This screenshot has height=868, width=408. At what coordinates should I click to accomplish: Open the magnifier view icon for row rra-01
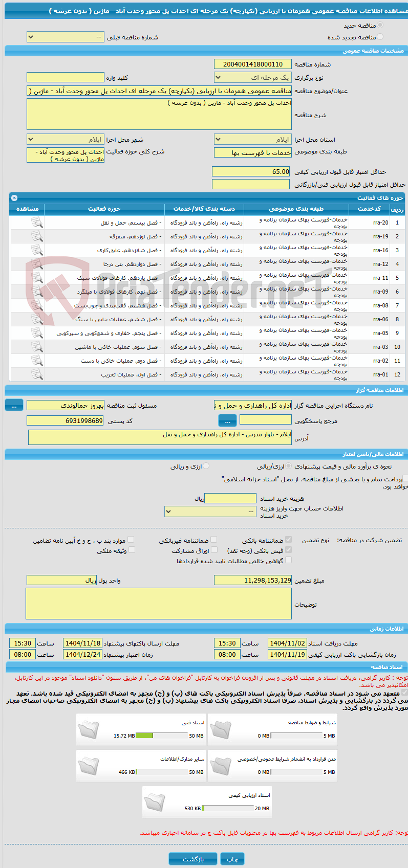pyautogui.click(x=37, y=374)
